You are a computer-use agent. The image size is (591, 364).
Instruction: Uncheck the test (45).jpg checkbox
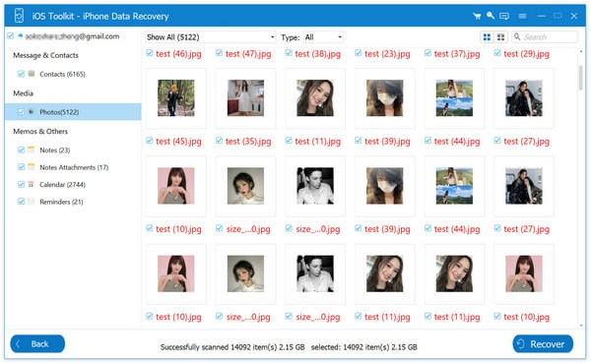(x=150, y=141)
